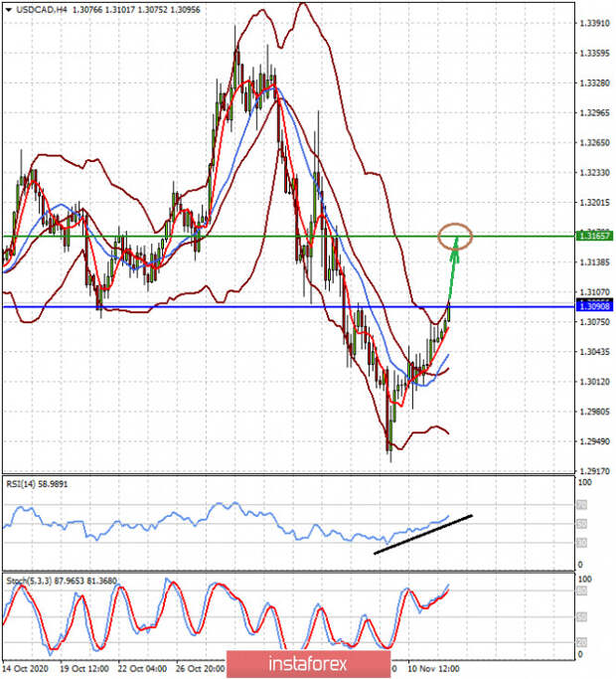The height and width of the screenshot is (679, 616).
Task: Click the lowest candlestick near 1.29490
Action: tap(390, 445)
